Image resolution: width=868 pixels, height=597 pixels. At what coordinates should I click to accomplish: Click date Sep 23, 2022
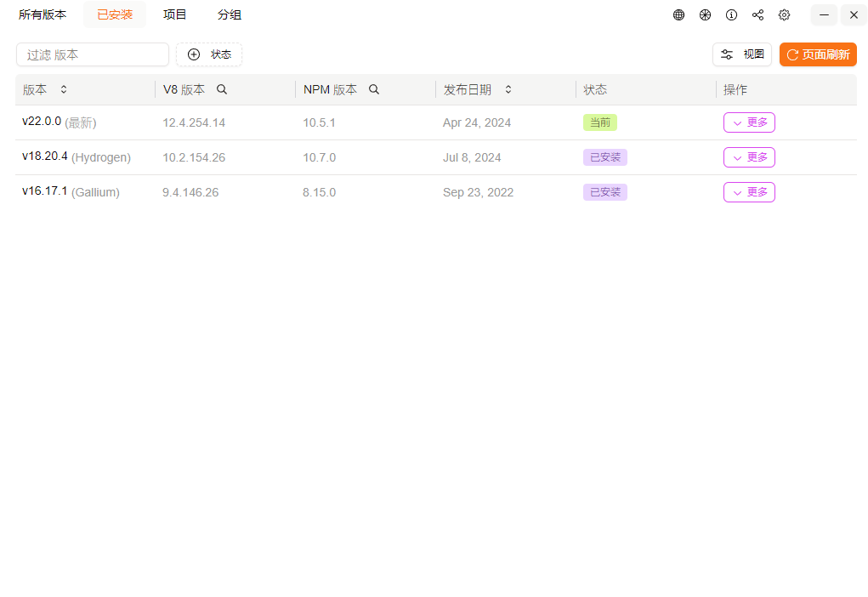pyautogui.click(x=479, y=193)
